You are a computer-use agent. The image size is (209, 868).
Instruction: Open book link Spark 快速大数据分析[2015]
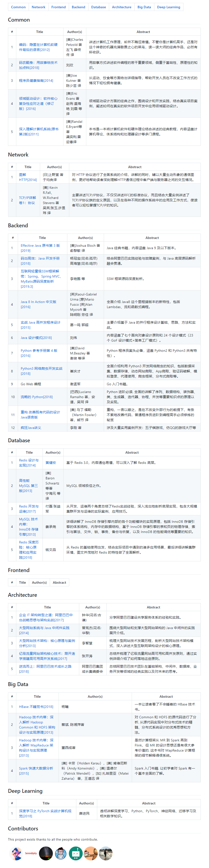(x=36, y=771)
